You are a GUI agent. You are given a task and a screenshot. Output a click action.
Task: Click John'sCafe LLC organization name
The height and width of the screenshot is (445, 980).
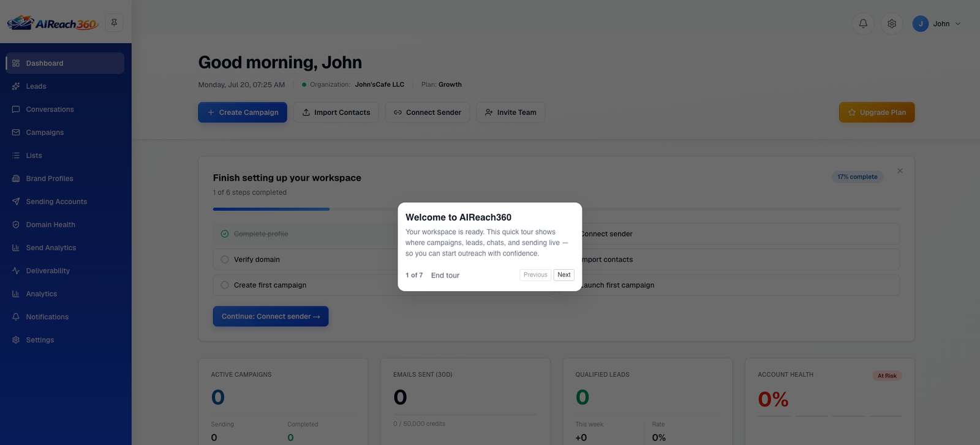[380, 85]
